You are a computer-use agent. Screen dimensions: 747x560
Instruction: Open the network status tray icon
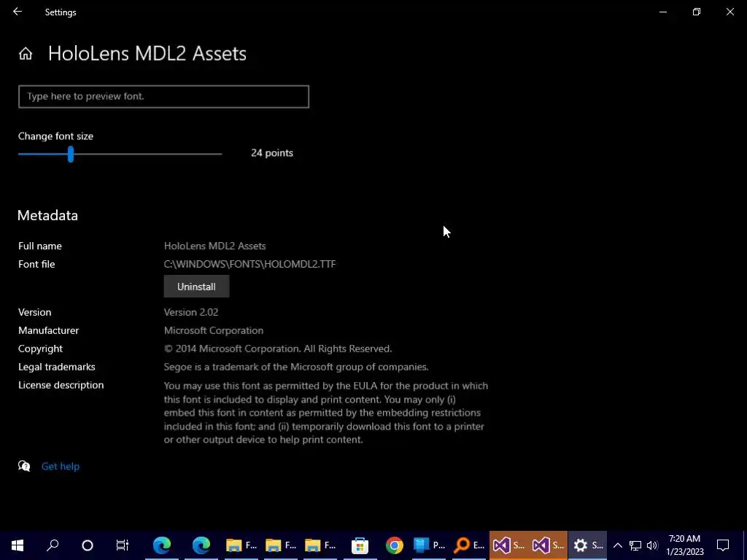[635, 545]
